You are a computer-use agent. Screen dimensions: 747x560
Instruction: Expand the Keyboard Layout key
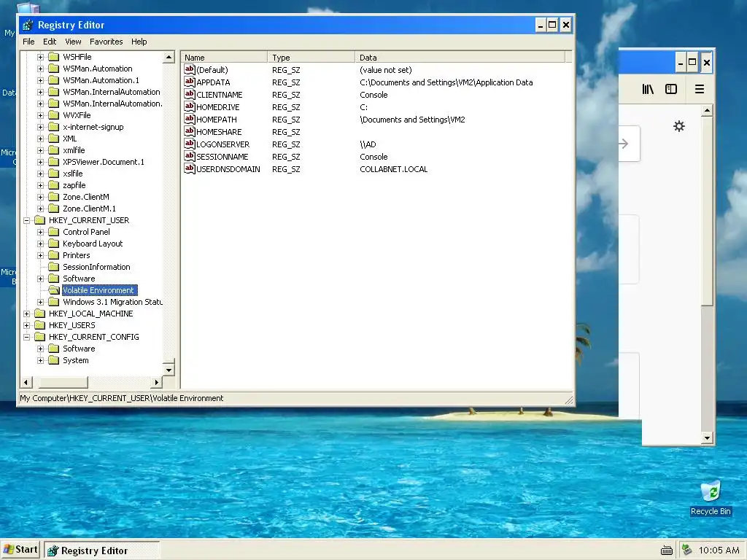(41, 244)
